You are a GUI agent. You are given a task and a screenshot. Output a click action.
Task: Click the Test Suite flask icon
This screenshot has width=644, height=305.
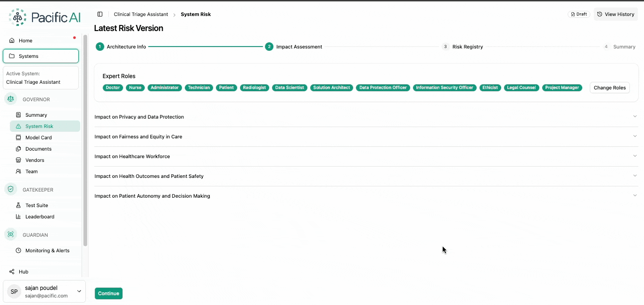(18, 205)
